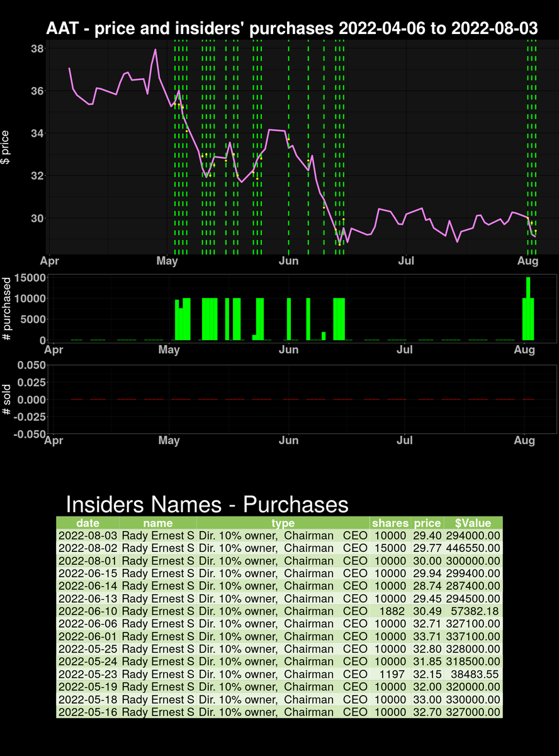Click the 15000 shares cell in the table
The width and height of the screenshot is (559, 756).
pyautogui.click(x=390, y=548)
